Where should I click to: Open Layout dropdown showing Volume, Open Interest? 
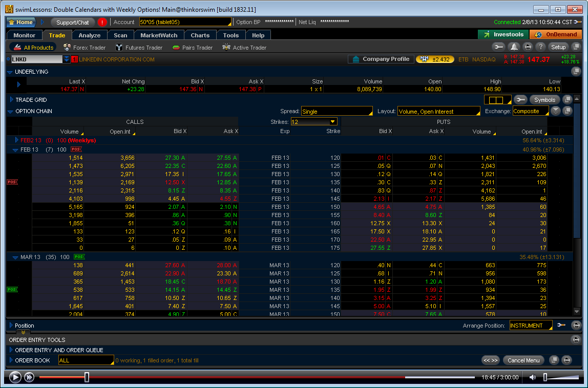click(439, 112)
